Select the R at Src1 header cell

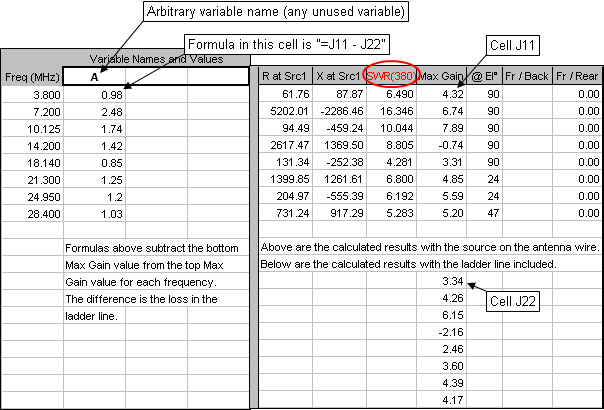[x=284, y=76]
